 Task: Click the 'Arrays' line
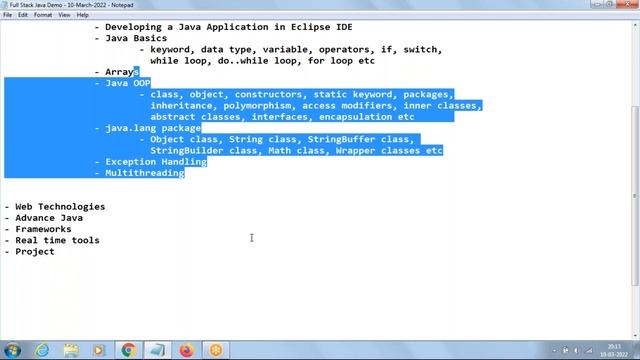tap(122, 72)
